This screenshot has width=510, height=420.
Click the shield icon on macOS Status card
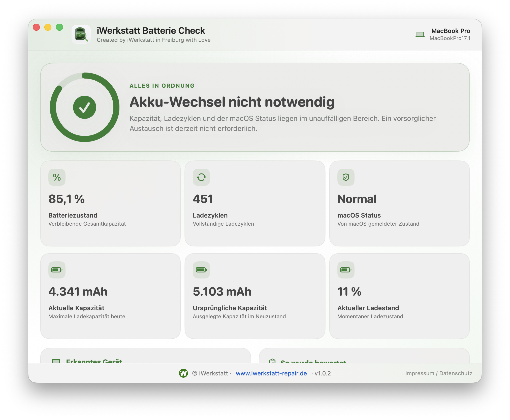pyautogui.click(x=346, y=177)
